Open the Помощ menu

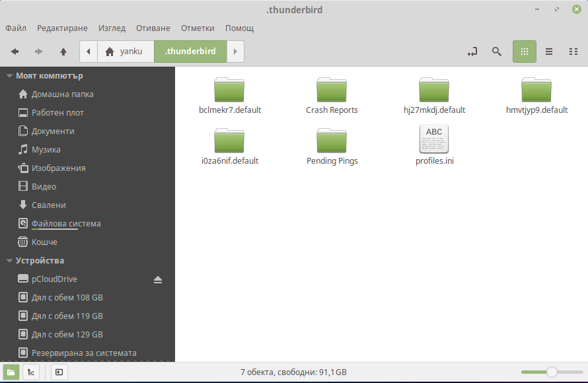point(240,28)
